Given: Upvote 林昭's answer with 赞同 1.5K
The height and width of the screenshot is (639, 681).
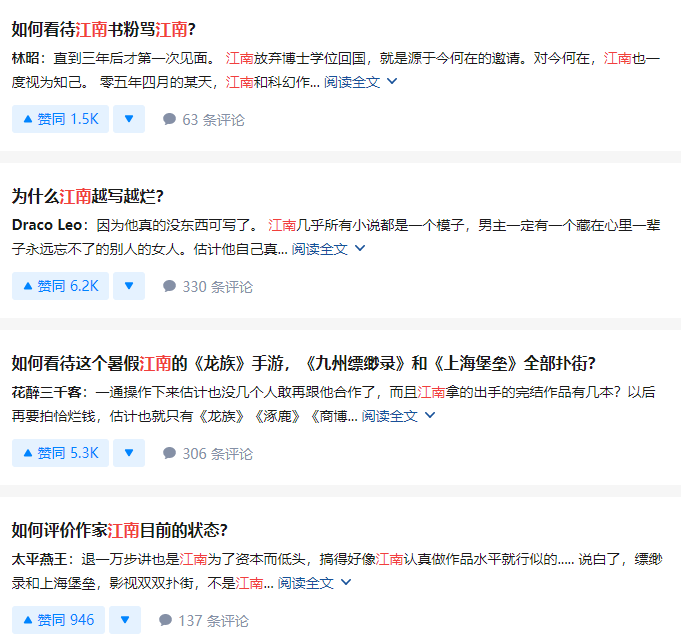Looking at the screenshot, I should pyautogui.click(x=60, y=119).
